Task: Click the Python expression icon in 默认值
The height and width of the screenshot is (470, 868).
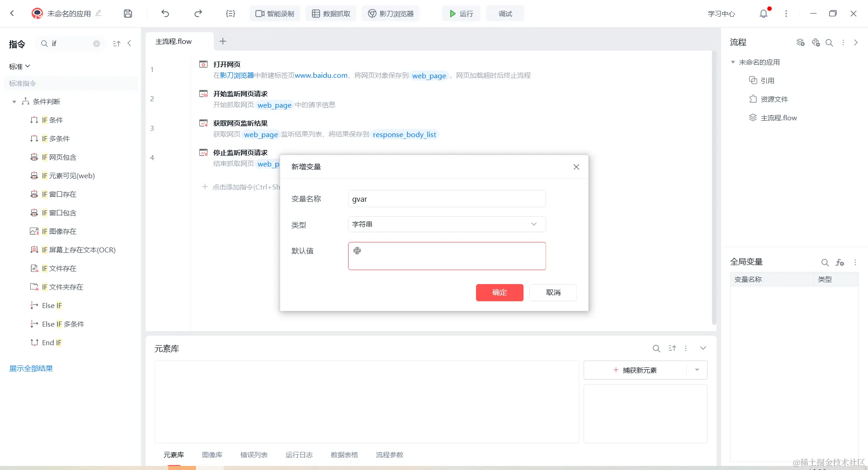Action: pos(357,251)
